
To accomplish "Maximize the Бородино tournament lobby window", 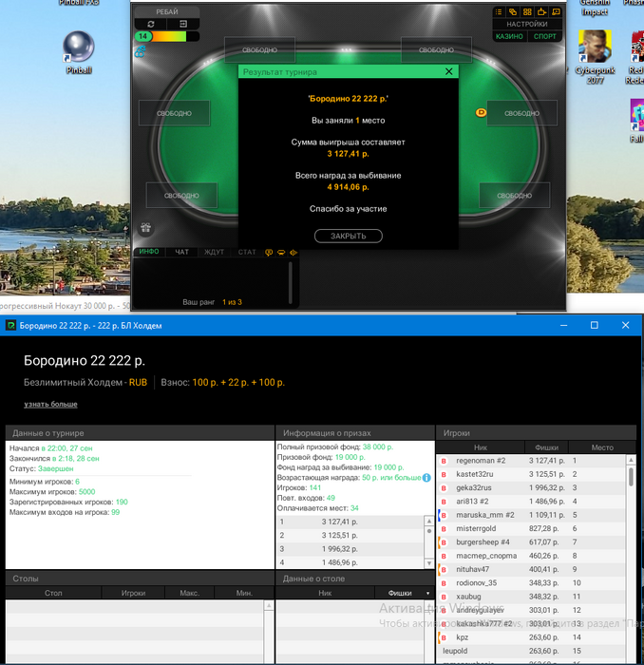I will [595, 325].
